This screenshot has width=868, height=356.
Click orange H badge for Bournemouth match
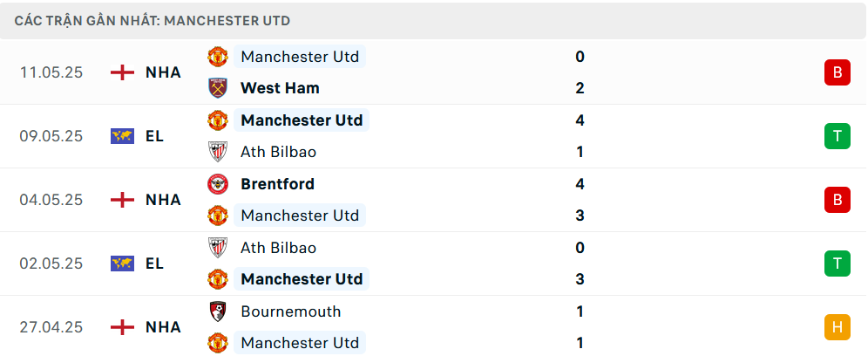(x=837, y=327)
